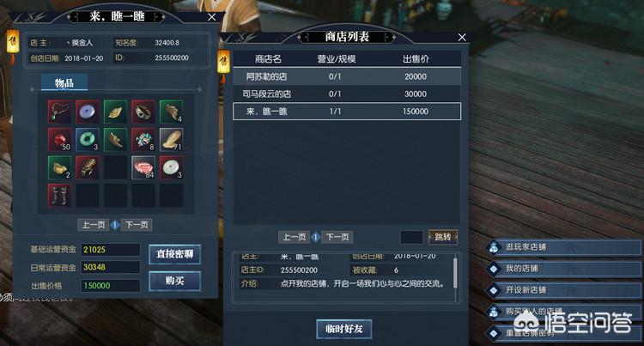Open 逛玩家店铺 menu entry

pyautogui.click(x=563, y=247)
